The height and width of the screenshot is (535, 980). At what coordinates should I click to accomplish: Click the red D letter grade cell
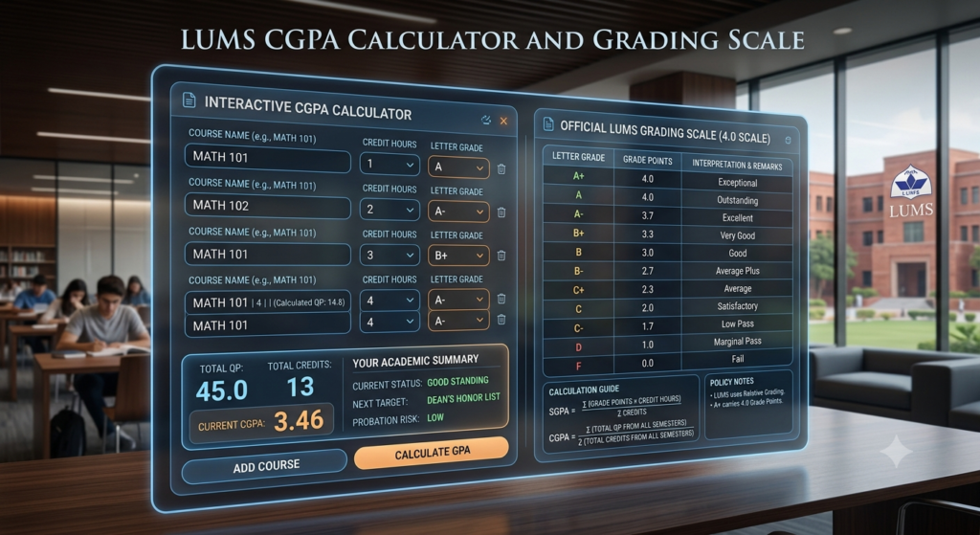[x=579, y=347]
